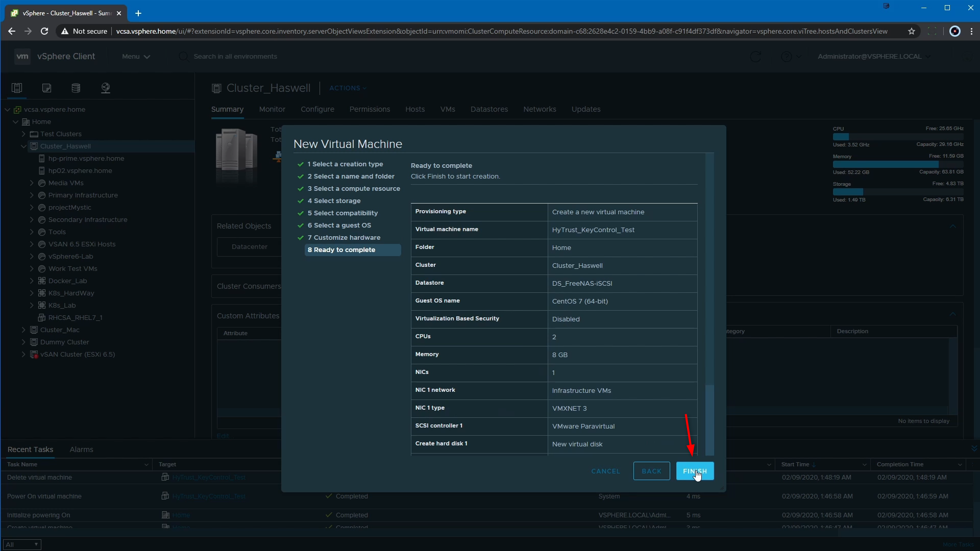
Task: Select the RHCSA_RHEL7_1 VM
Action: click(75, 317)
